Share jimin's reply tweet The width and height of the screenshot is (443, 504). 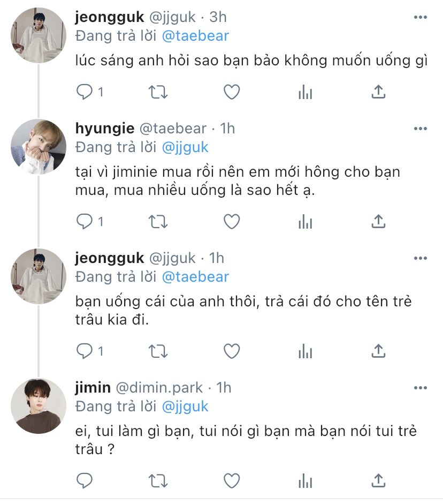(378, 480)
